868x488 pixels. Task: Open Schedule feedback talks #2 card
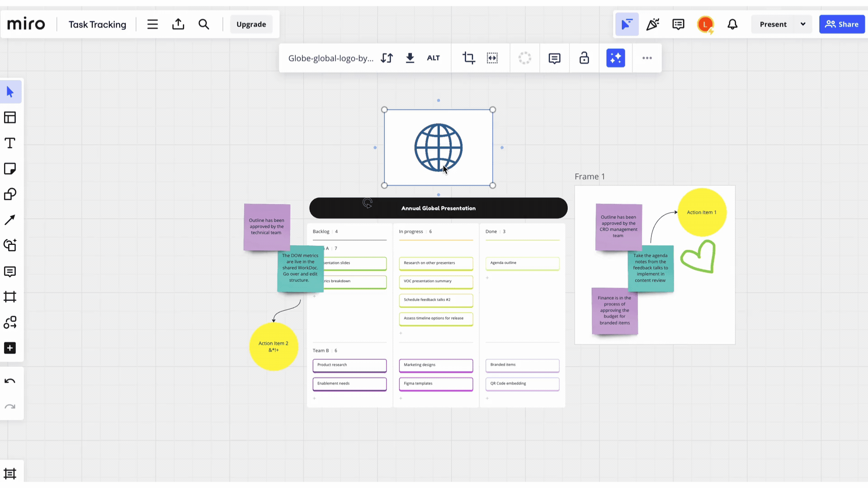click(x=436, y=300)
